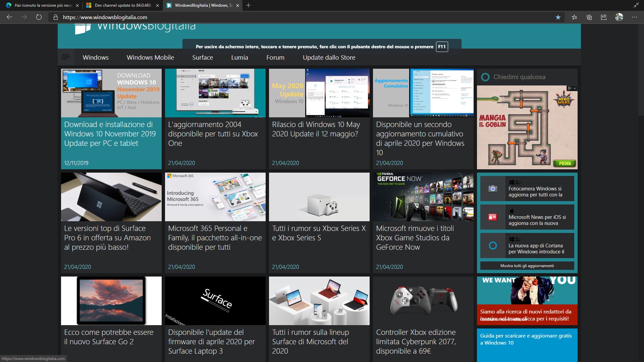Screen dimensions: 644x362
Task: Exit fullscreen using top-right arrows icon
Action: 636,5
